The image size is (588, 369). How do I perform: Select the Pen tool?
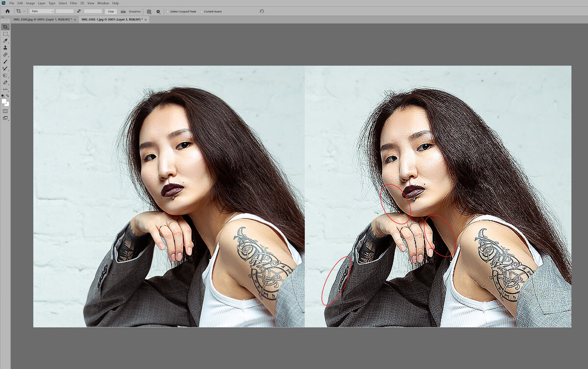point(5,83)
